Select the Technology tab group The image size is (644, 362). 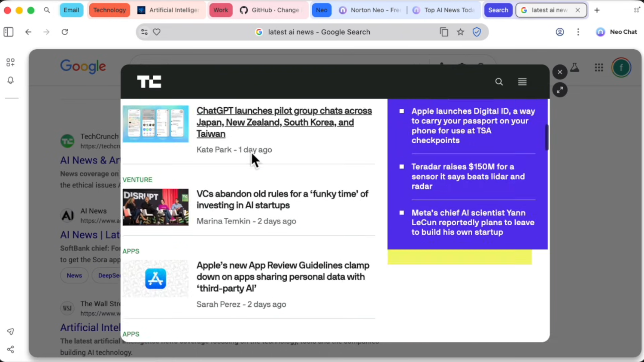[109, 10]
